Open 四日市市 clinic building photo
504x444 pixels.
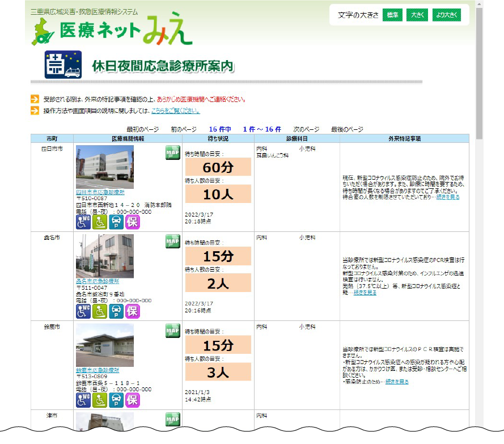(105, 167)
